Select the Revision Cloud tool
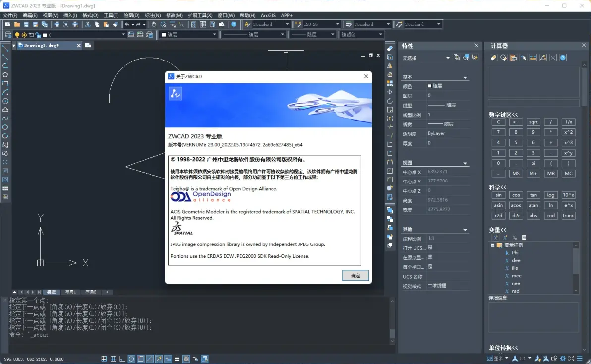Image resolution: width=591 pixels, height=364 pixels. (5, 110)
